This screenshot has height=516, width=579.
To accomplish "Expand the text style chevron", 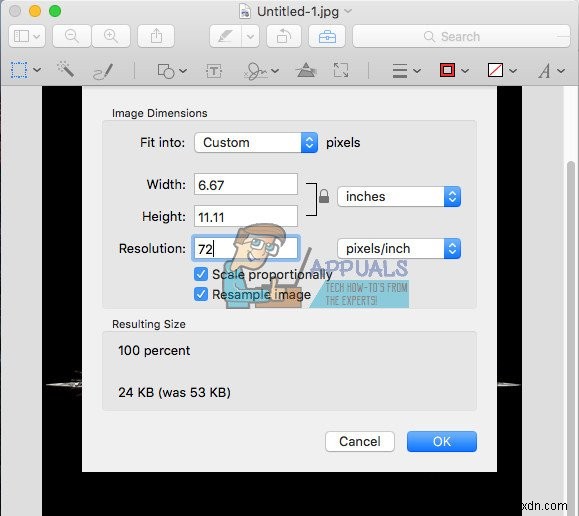I will point(561,70).
